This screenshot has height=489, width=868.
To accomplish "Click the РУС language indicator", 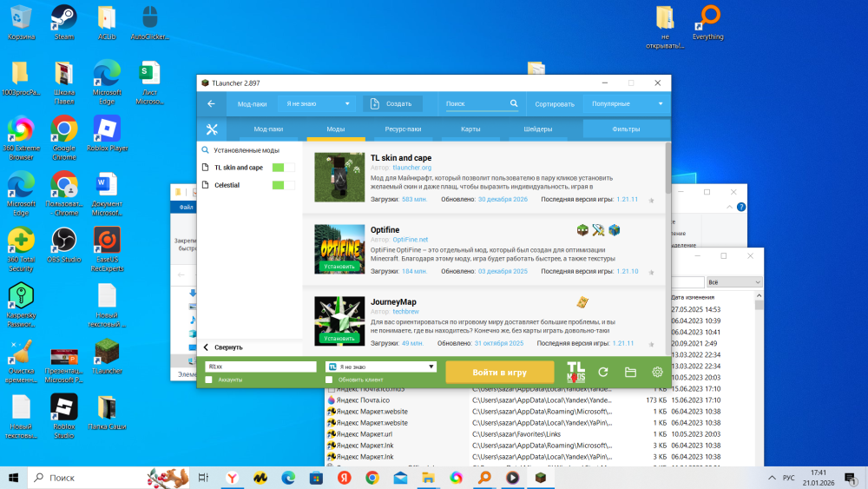I will (x=789, y=478).
